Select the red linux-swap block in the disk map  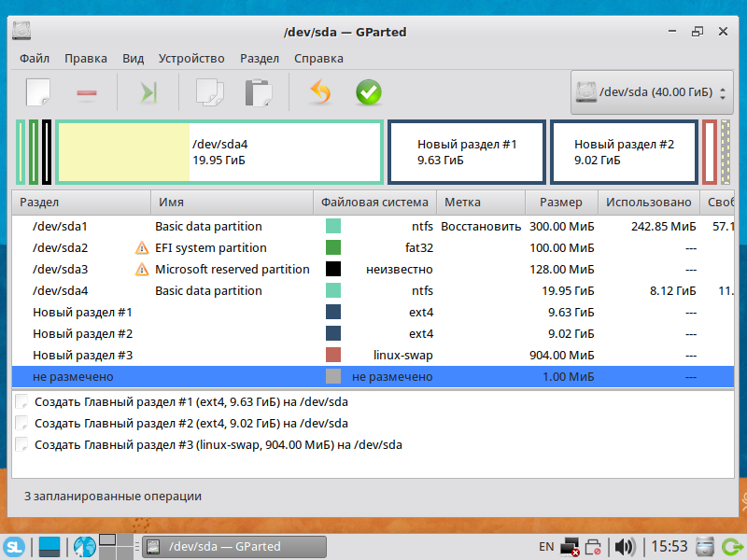pyautogui.click(x=710, y=152)
